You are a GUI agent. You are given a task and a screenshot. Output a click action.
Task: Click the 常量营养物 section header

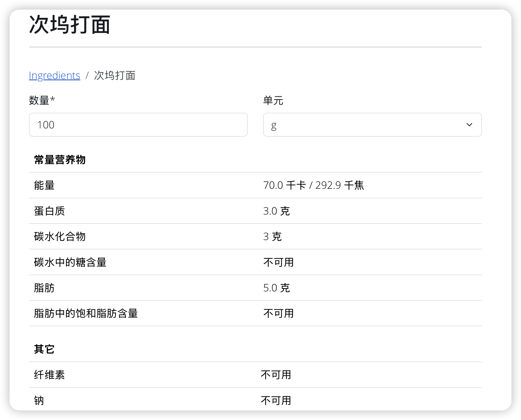(60, 160)
